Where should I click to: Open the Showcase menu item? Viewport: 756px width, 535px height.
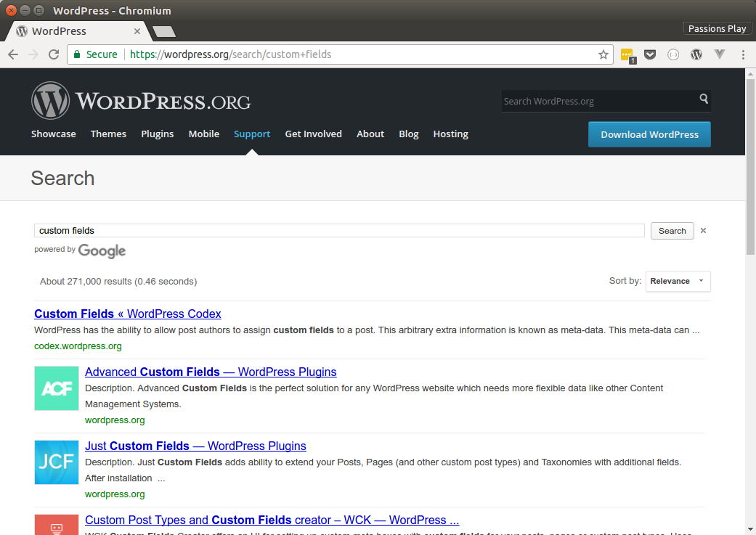click(x=54, y=134)
